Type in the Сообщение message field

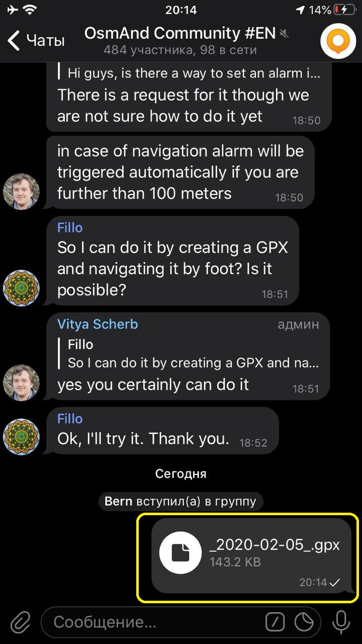coord(151,623)
